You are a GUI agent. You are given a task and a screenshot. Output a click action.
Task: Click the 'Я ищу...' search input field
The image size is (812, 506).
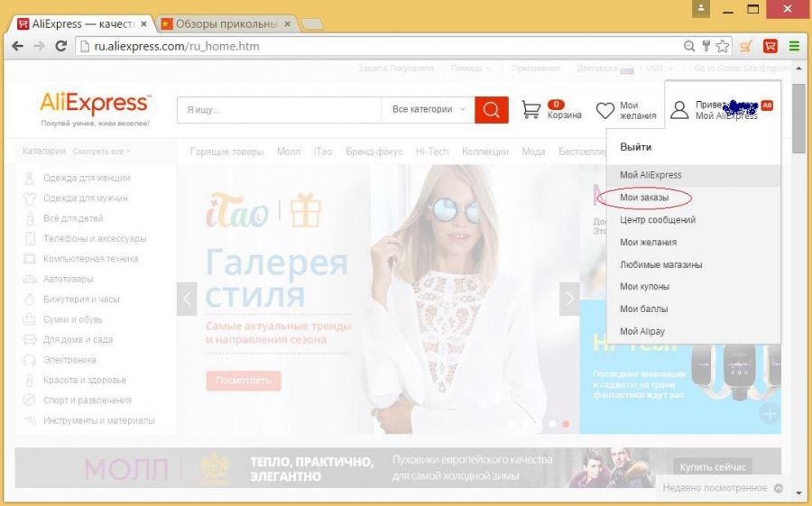coord(280,110)
